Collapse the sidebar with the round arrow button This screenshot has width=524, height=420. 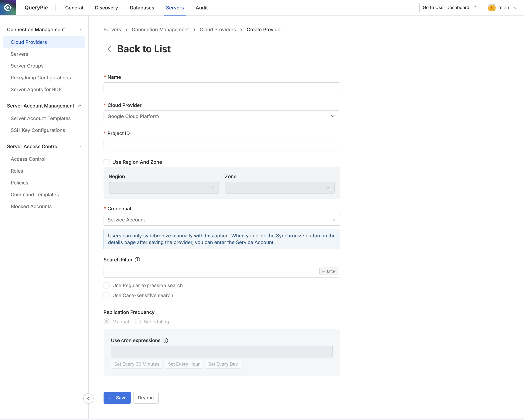[x=88, y=398]
